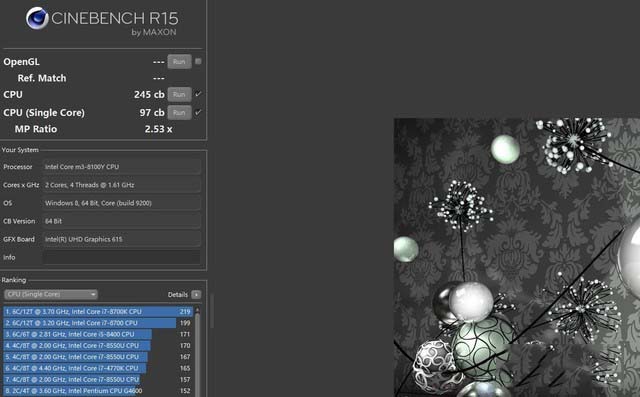
Task: Click the Ref. Match label
Action: click(x=42, y=78)
